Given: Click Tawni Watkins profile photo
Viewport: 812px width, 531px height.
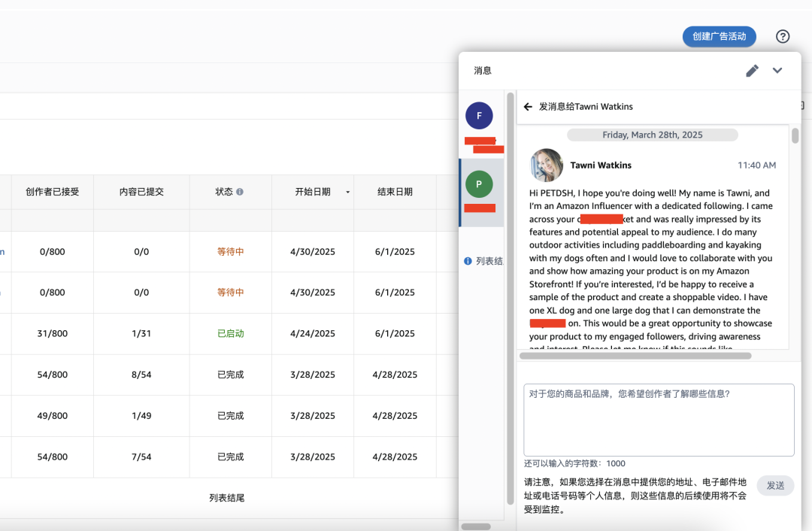Looking at the screenshot, I should (547, 165).
